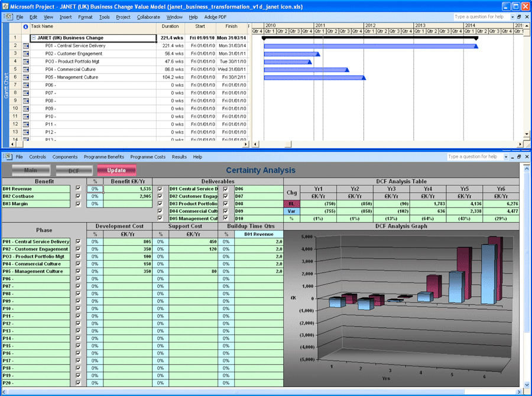
Task: Toggle the P03 Product Portfolio Mgt checkbox
Action: 79,257
